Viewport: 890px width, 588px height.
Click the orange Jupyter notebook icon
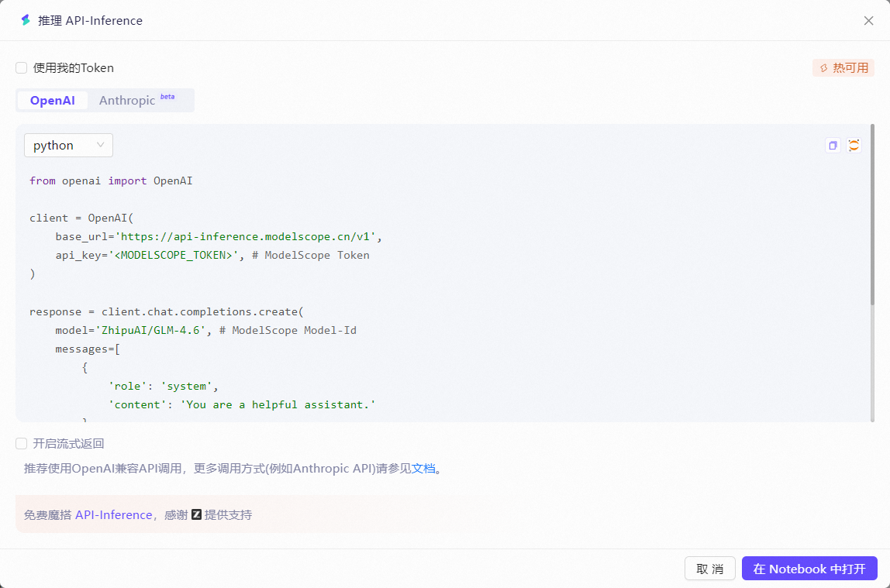click(854, 146)
